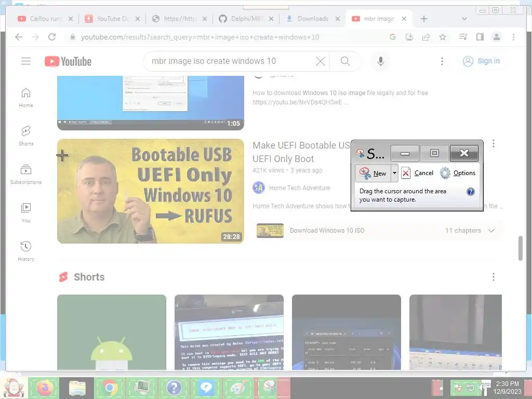532x399 pixels.
Task: Open Chrome tab search dropdown arrow
Action: [x=464, y=19]
